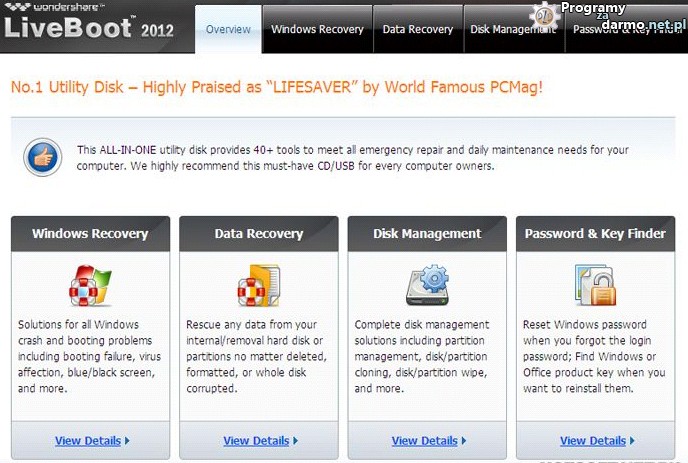
Task: Open View Details under Data Recovery
Action: coord(258,441)
